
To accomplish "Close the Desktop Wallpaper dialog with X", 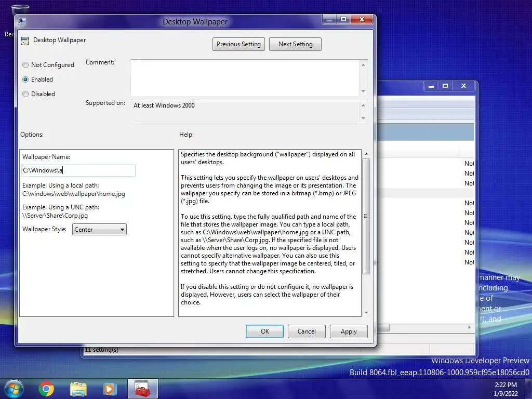I will [362, 20].
